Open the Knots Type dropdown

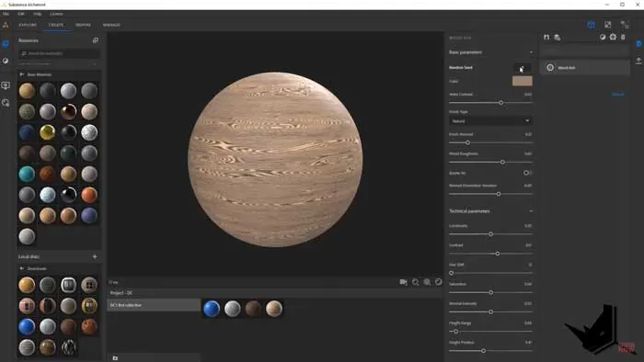click(490, 121)
